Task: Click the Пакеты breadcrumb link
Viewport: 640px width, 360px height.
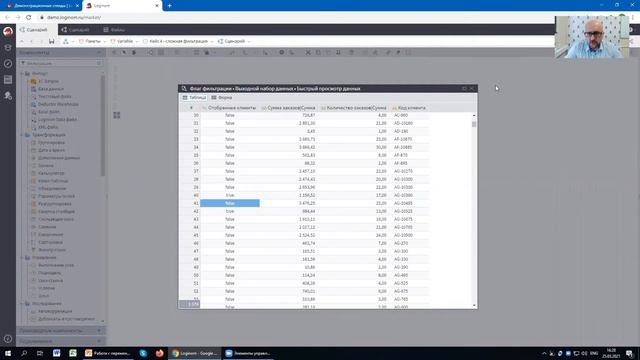Action: 93,42
